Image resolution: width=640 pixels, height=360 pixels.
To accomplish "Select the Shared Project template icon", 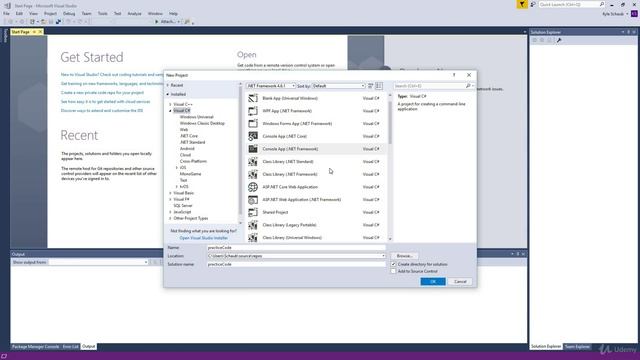I will 253,212.
